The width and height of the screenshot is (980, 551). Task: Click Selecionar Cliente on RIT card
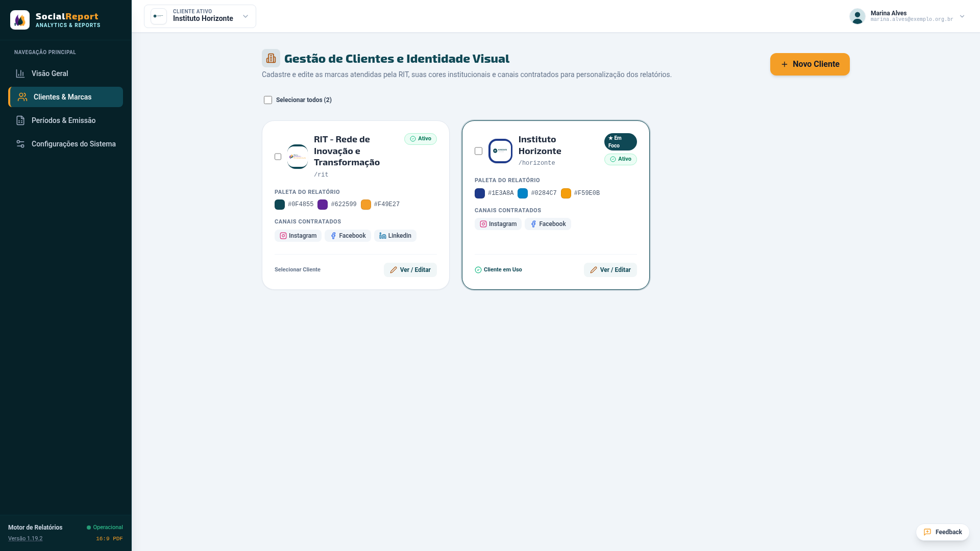pos(298,270)
